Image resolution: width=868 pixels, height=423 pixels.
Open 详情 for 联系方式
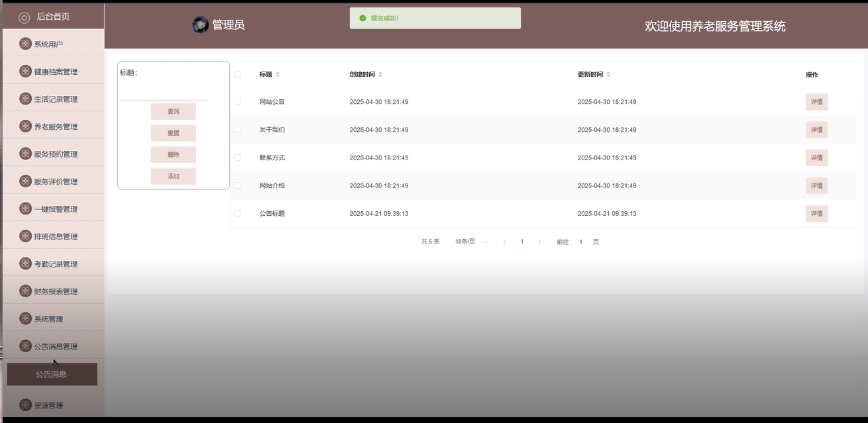[816, 158]
